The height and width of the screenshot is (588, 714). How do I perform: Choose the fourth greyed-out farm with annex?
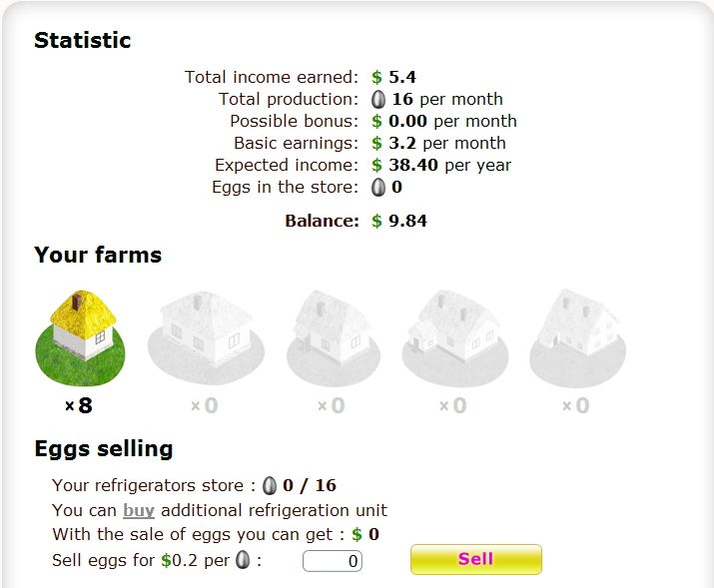455,338
